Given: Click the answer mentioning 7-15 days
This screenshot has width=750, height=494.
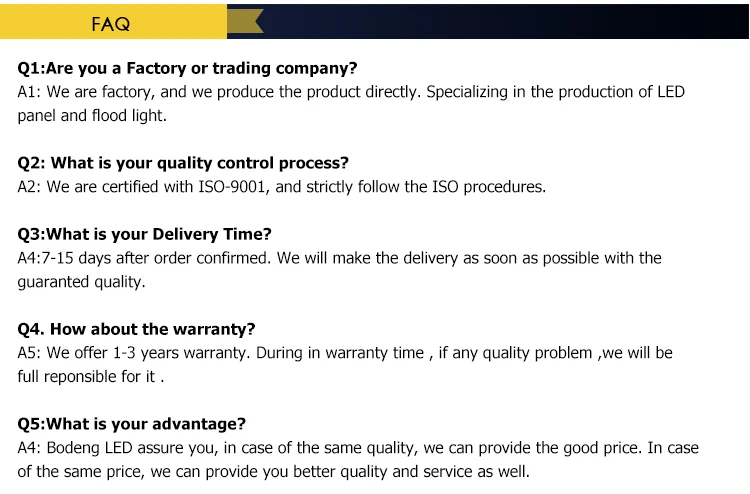Looking at the screenshot, I should [340, 258].
